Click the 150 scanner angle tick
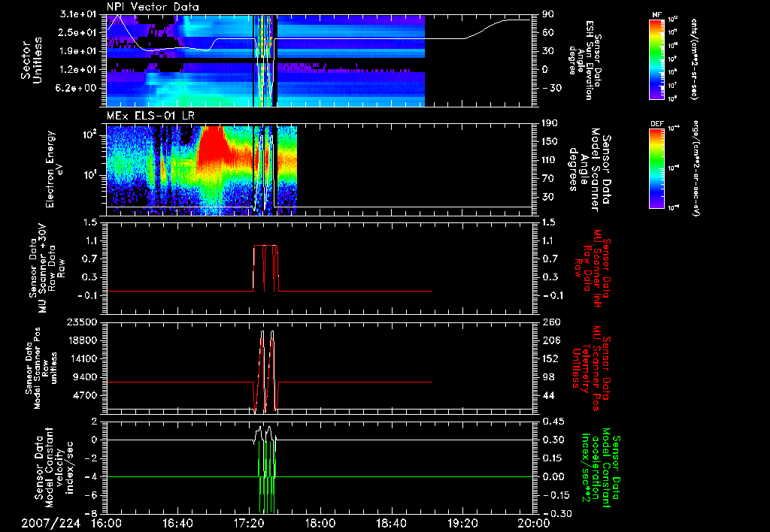 [x=551, y=142]
